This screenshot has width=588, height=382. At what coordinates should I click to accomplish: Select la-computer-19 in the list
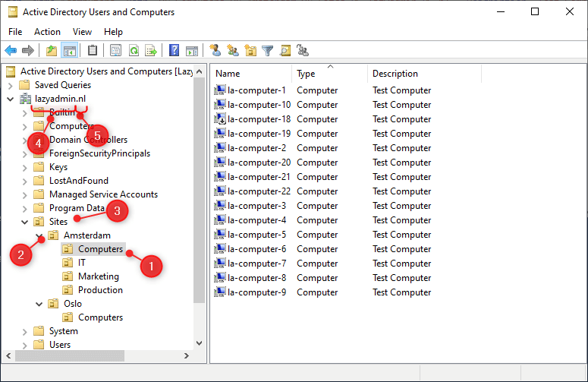click(x=259, y=134)
